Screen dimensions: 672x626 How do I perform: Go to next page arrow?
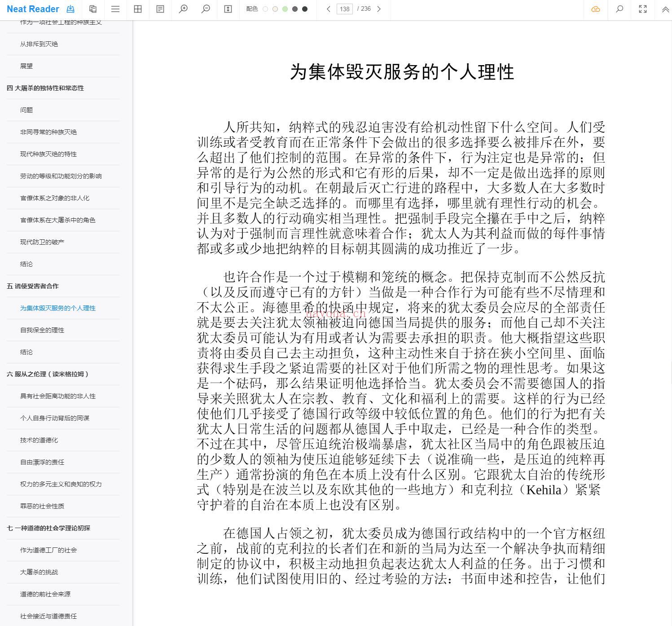[379, 9]
